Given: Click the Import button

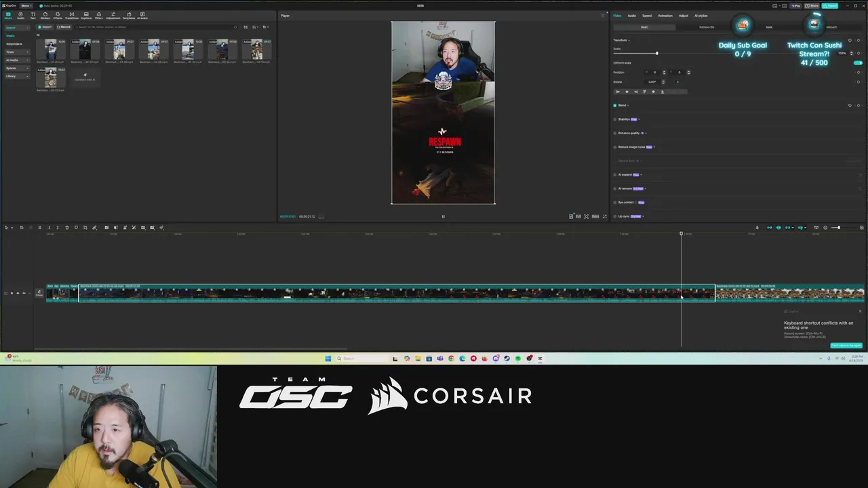Looking at the screenshot, I should click(x=45, y=27).
